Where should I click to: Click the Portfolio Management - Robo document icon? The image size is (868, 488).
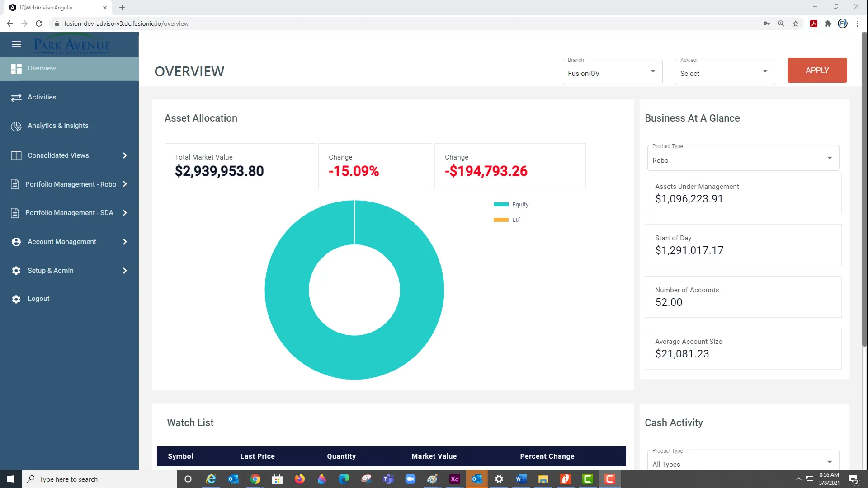(x=15, y=184)
